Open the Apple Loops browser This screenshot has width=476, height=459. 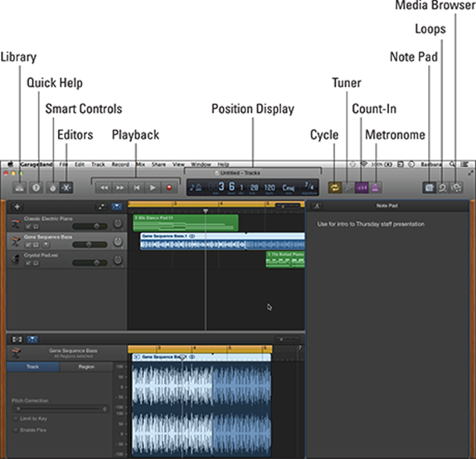click(443, 188)
